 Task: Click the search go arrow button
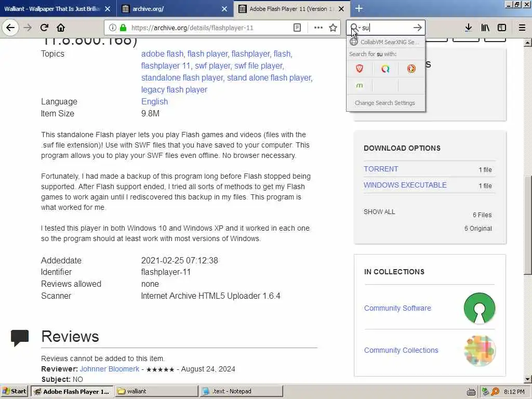tap(417, 28)
